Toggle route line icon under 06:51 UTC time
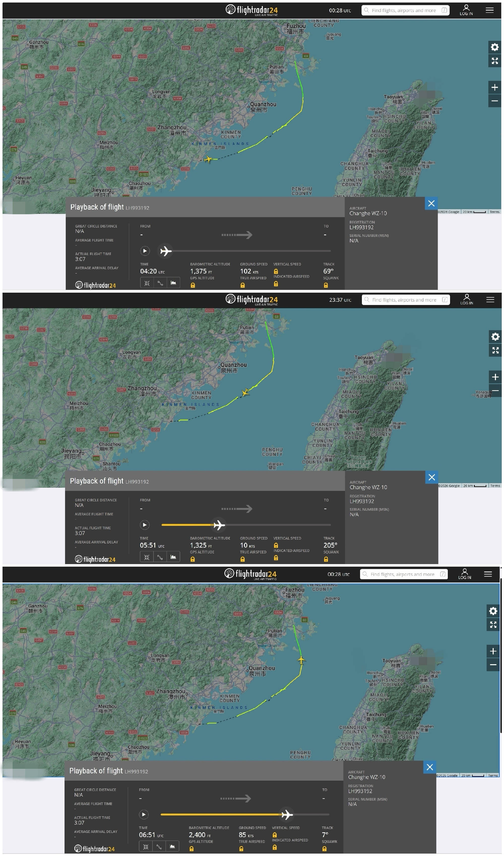 pos(159,846)
